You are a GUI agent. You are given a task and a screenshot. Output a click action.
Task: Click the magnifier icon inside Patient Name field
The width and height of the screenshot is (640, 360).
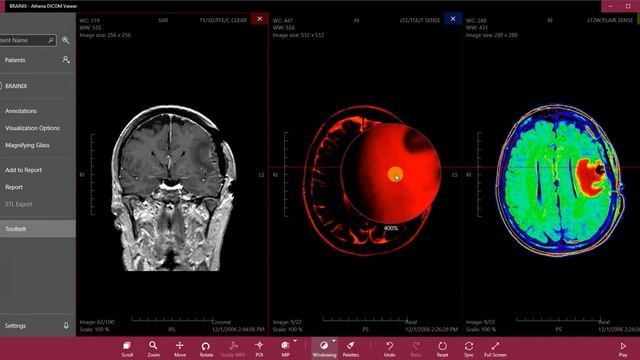[51, 40]
